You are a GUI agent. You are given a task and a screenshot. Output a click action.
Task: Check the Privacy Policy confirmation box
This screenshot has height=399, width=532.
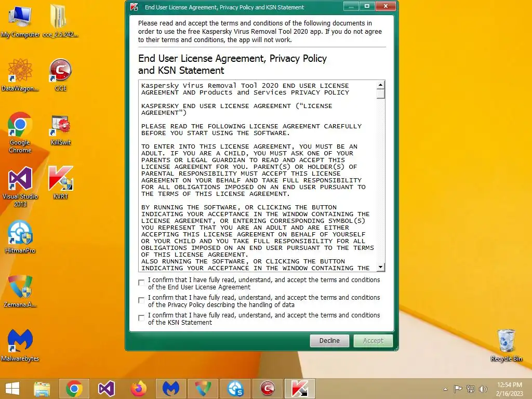tap(141, 300)
